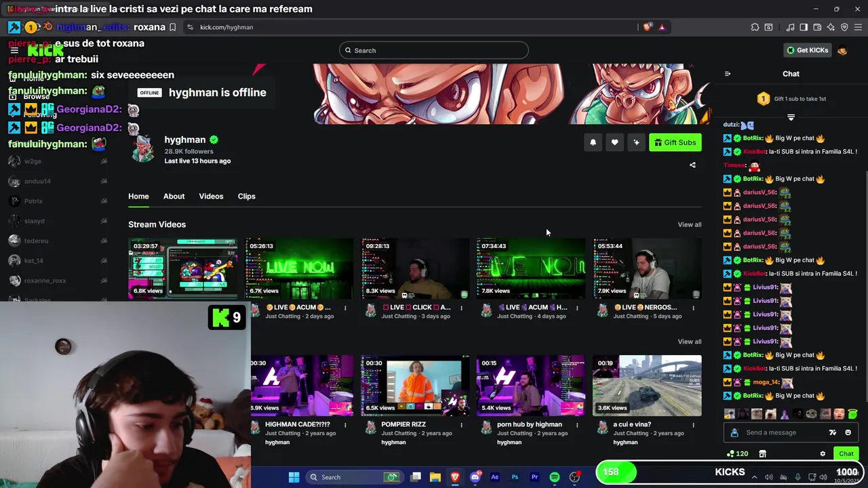Open the POMPIER RIZZ clip thumbnail
Image resolution: width=868 pixels, height=488 pixels.
coord(415,386)
